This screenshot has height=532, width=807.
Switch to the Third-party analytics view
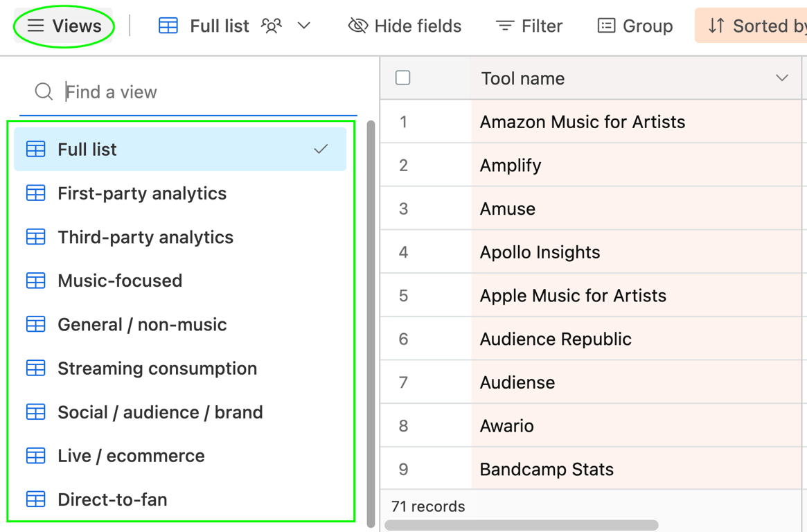[145, 237]
